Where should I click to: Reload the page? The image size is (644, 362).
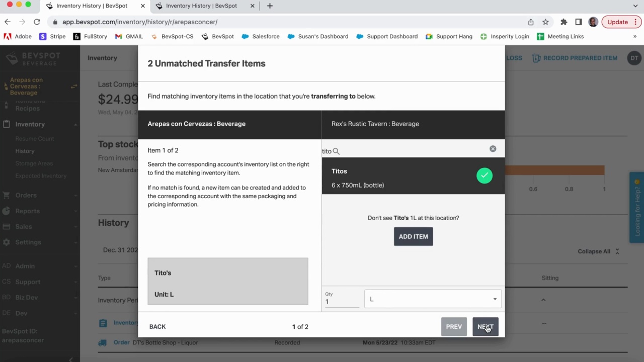(x=37, y=22)
